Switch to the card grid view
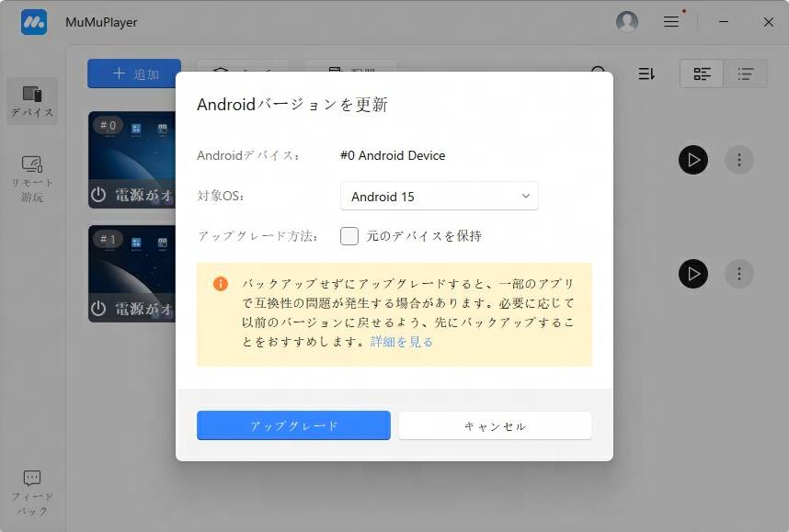789x532 pixels. (702, 74)
